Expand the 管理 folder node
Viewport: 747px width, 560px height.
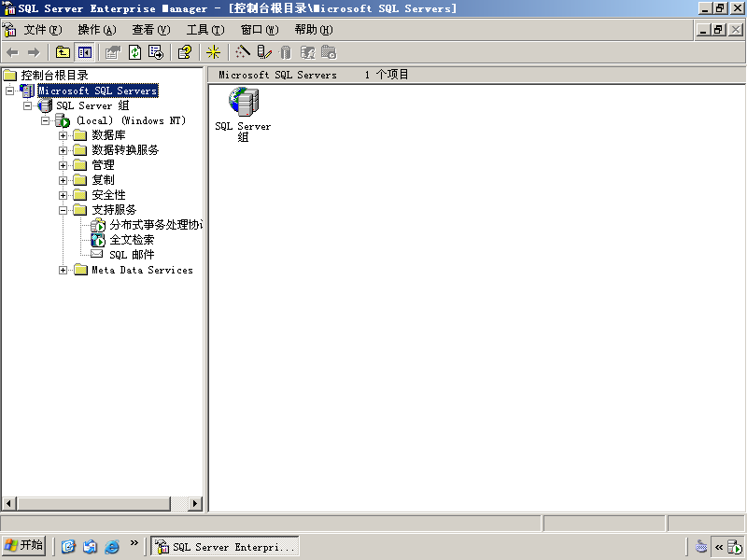63,166
